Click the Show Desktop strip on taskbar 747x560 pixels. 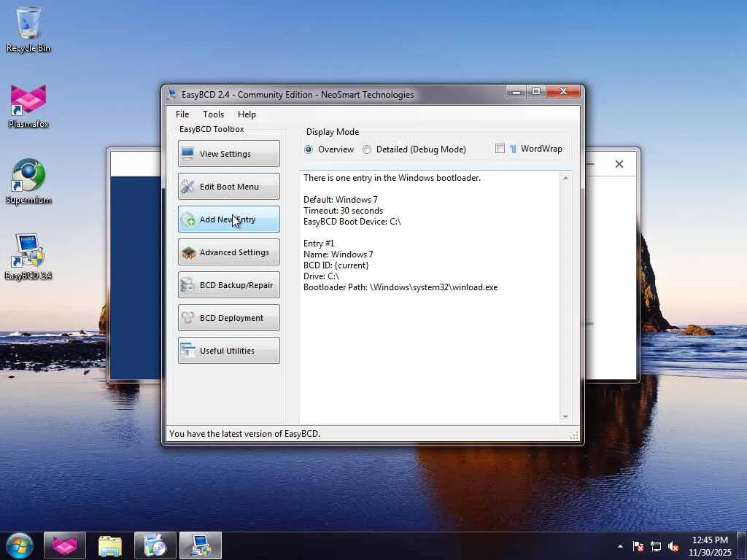tap(742, 545)
